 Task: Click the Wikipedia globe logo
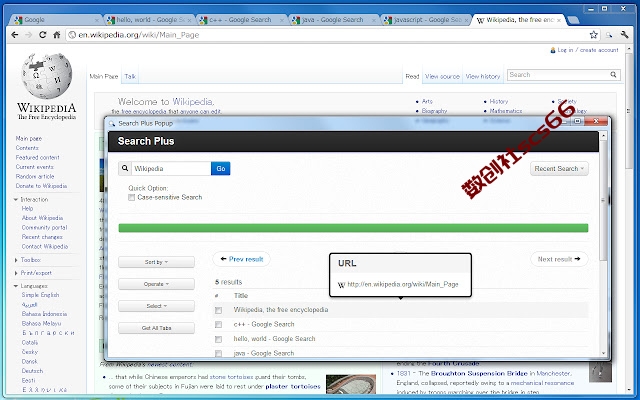46,76
